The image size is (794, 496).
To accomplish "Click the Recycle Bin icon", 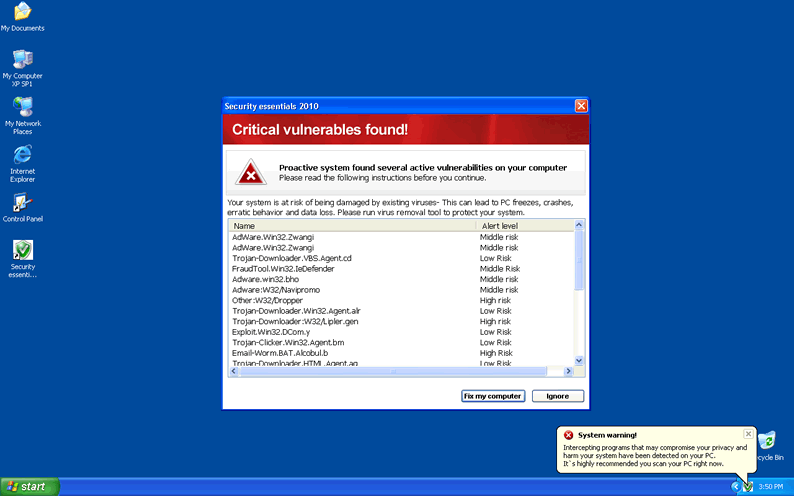I will tap(767, 441).
